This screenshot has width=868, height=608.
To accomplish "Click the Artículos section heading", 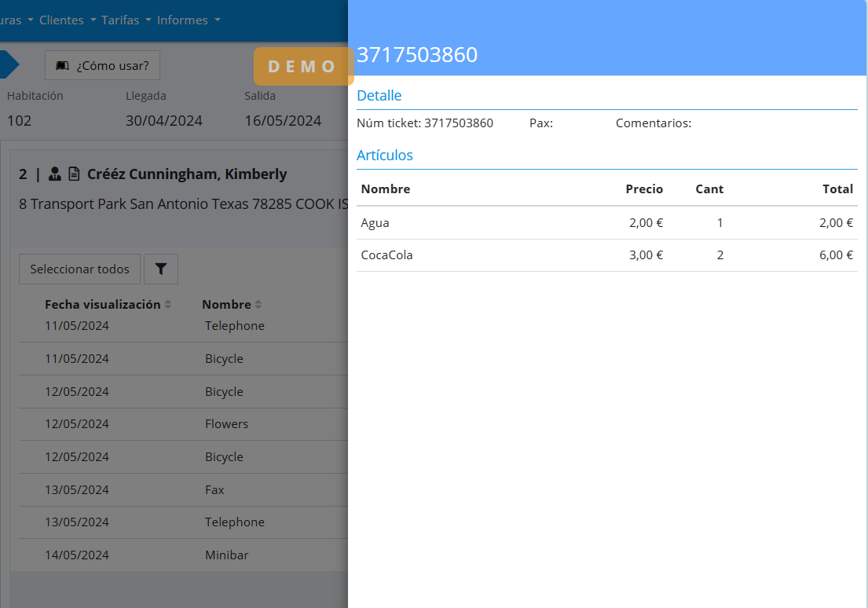I will coord(384,156).
